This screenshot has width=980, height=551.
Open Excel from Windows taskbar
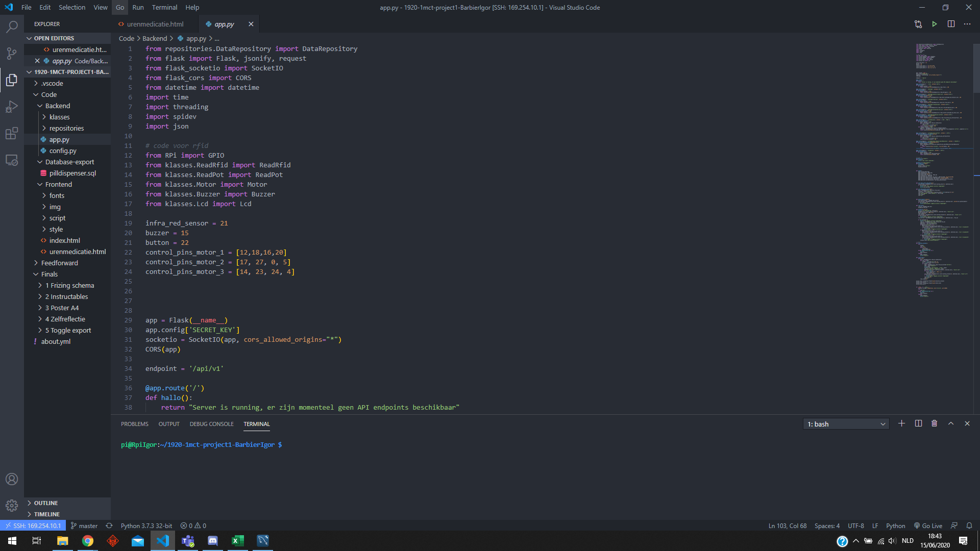pyautogui.click(x=238, y=541)
